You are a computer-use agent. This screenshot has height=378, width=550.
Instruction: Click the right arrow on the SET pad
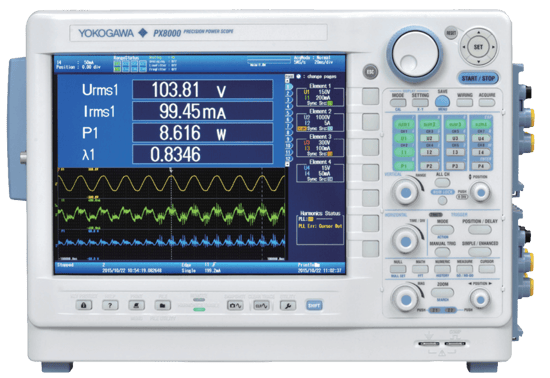493,47
